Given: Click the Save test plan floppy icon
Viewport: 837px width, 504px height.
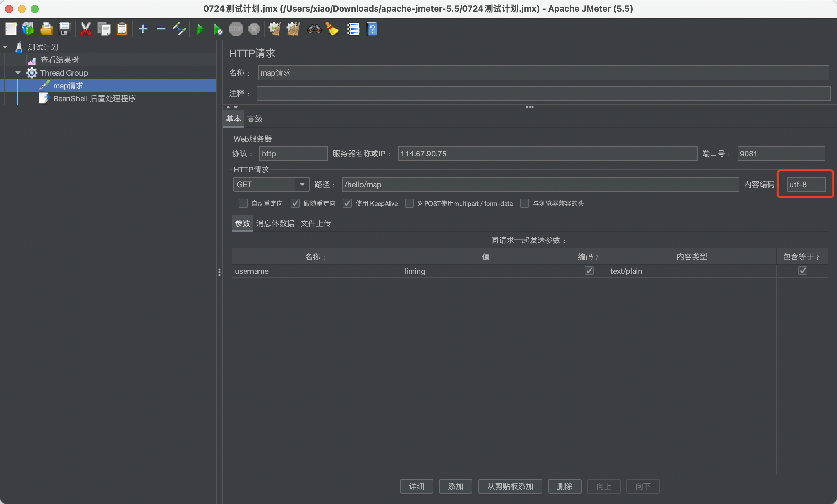Looking at the screenshot, I should click(x=65, y=29).
